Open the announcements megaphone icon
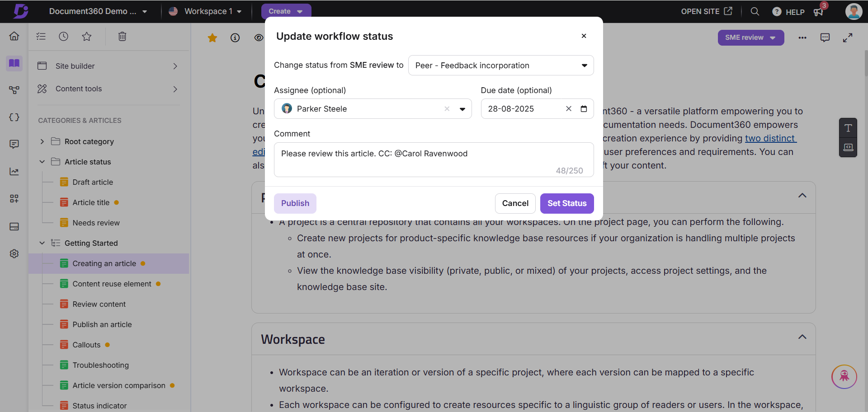This screenshot has height=412, width=868. (x=819, y=12)
